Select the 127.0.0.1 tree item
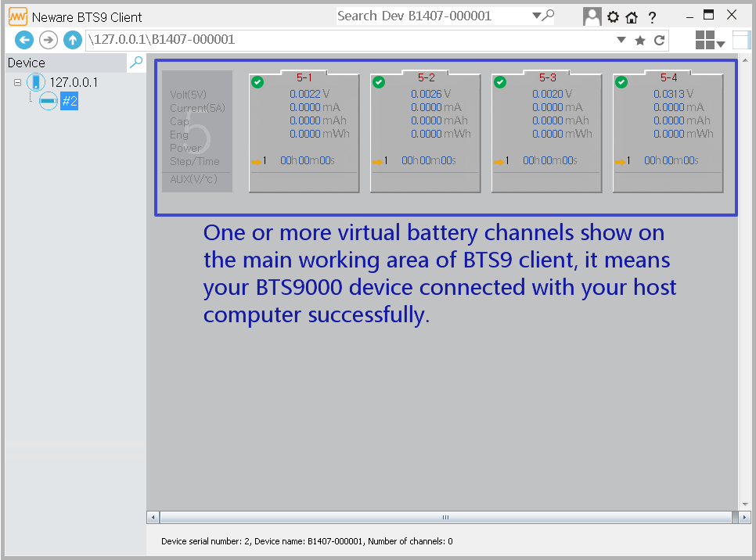756x560 pixels. (74, 82)
